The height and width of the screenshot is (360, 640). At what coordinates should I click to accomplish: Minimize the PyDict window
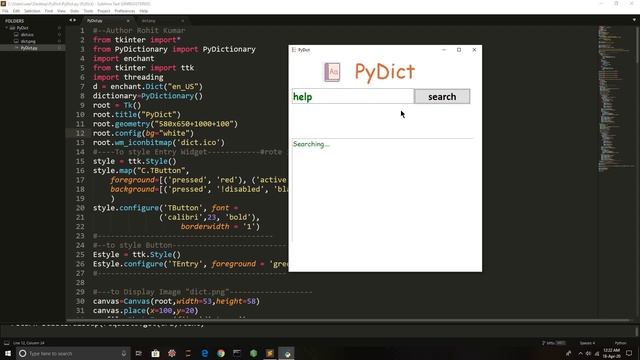click(x=444, y=50)
